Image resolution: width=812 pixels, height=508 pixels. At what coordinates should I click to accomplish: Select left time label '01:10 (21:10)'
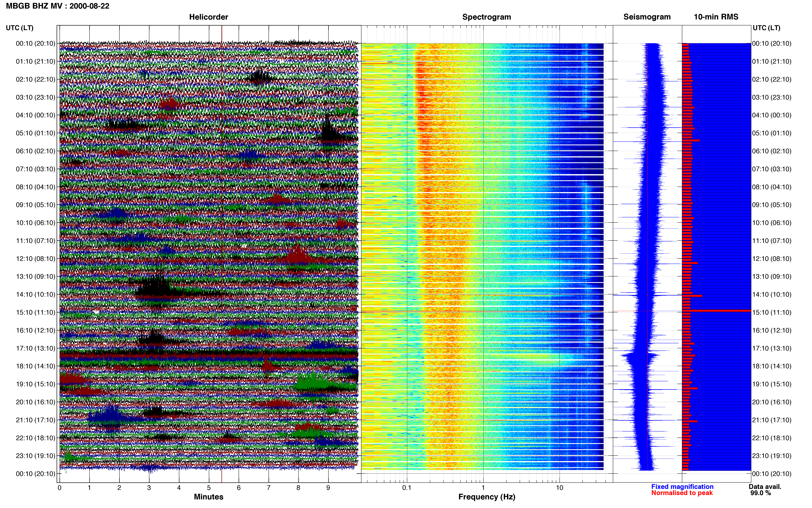(36, 61)
